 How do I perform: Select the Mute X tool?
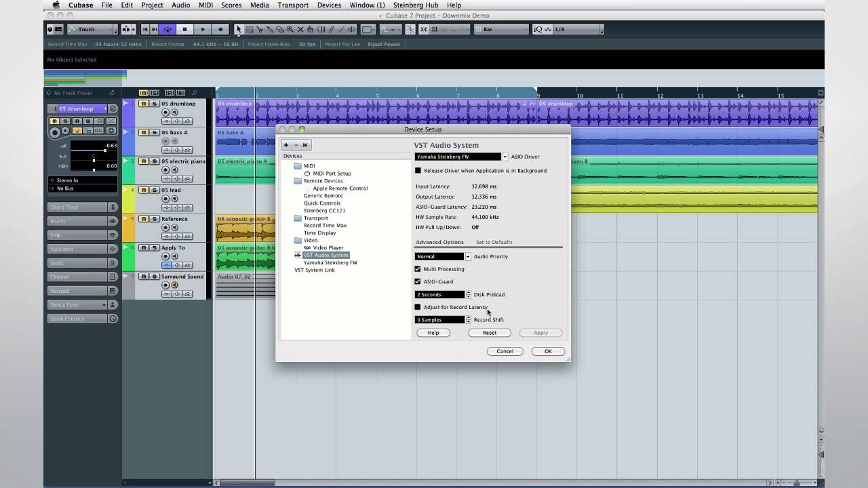pos(300,29)
